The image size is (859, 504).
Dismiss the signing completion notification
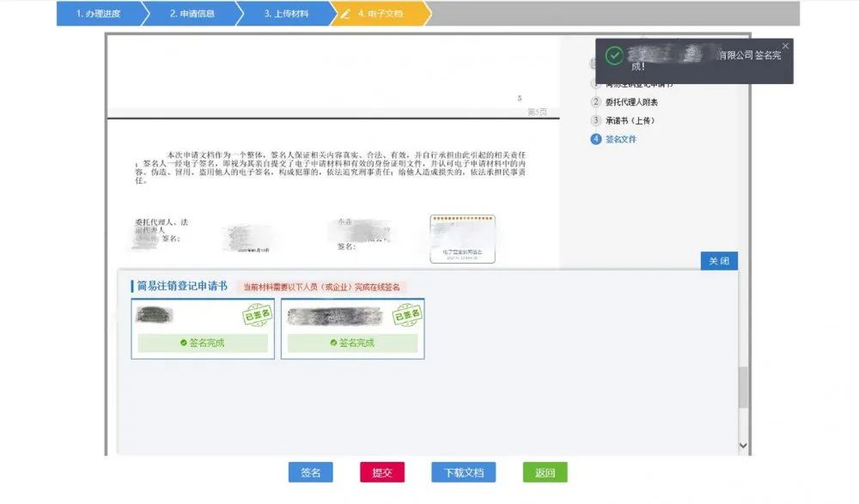point(785,46)
